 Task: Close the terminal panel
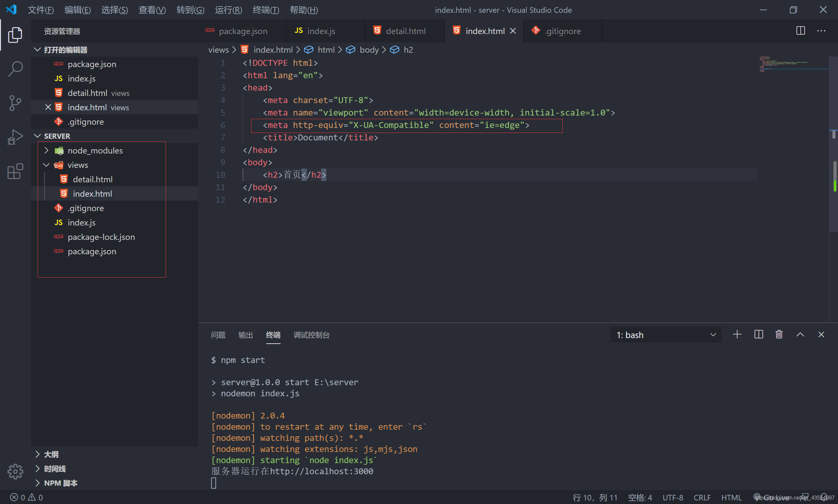pos(821,334)
